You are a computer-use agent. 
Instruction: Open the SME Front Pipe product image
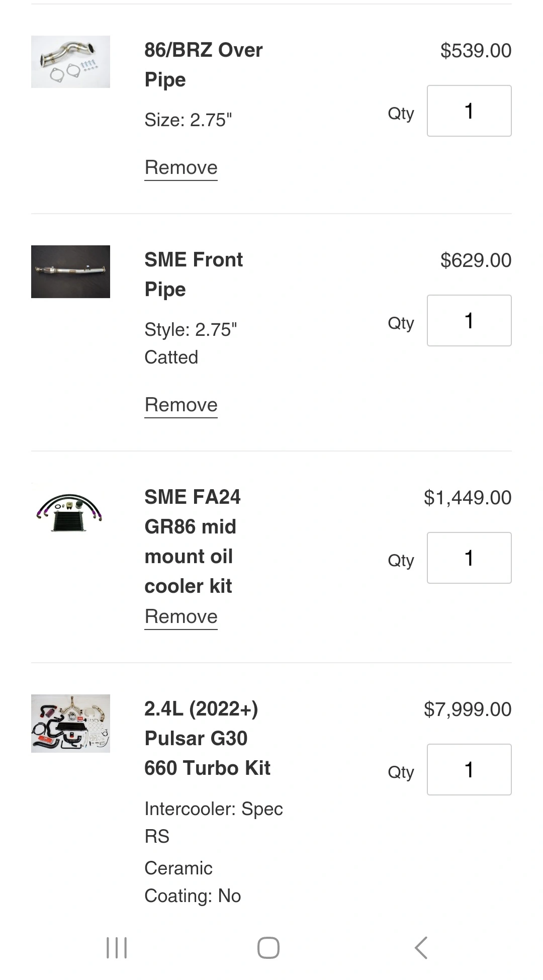(x=70, y=272)
